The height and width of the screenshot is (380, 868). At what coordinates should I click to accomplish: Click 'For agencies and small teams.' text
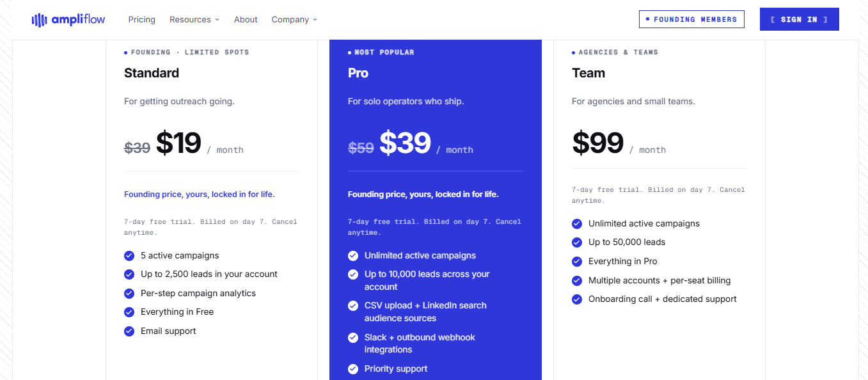click(x=633, y=101)
